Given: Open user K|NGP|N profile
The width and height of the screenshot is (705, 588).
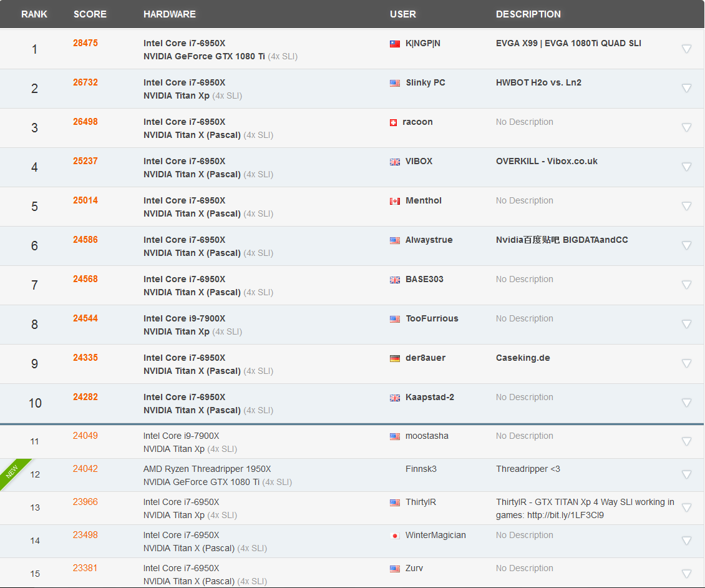Looking at the screenshot, I should point(422,43).
